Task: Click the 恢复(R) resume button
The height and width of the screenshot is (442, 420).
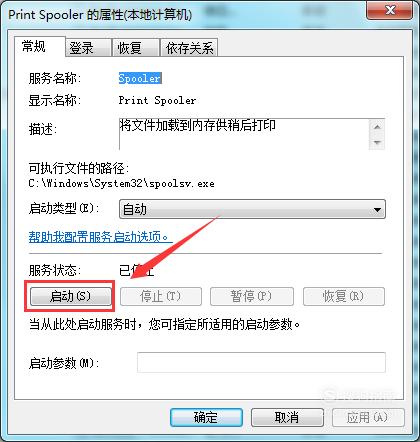Action: [x=344, y=296]
